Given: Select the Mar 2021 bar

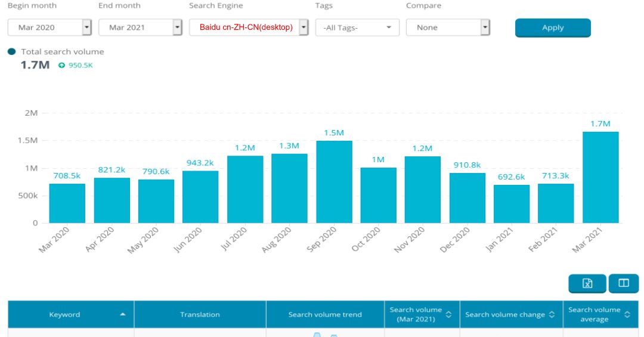Looking at the screenshot, I should pos(600,177).
